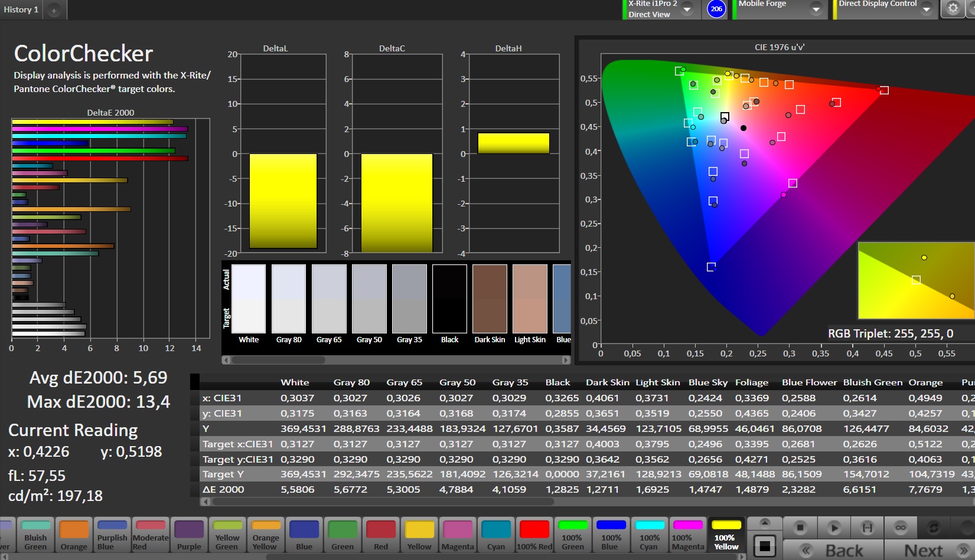Click the data table horizontal scrollbar

click(x=383, y=502)
